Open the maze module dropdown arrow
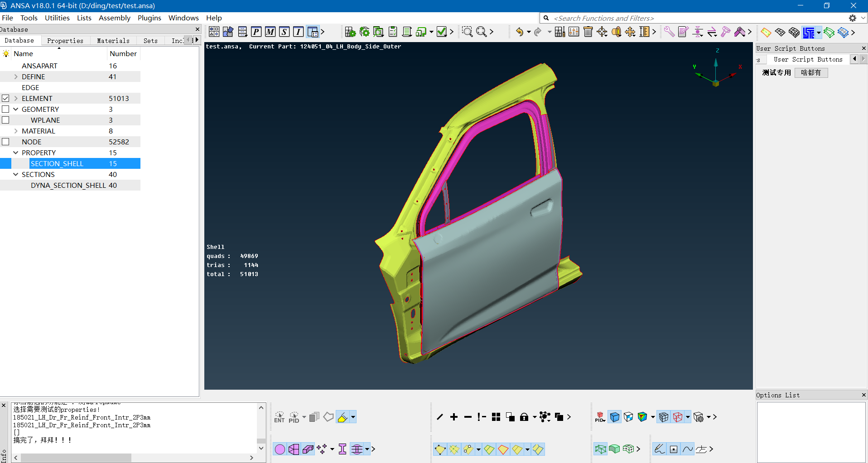The width and height of the screenshot is (868, 463). 819,33
